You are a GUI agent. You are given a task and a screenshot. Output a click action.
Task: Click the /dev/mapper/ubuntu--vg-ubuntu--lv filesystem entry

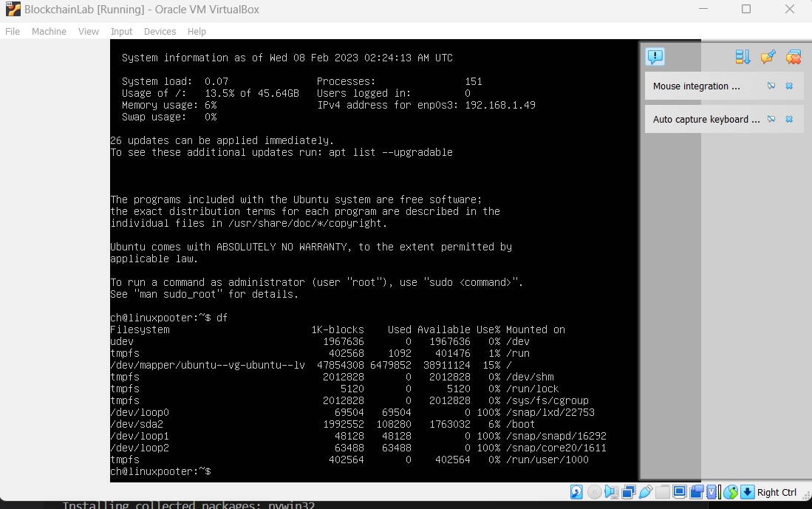point(208,365)
